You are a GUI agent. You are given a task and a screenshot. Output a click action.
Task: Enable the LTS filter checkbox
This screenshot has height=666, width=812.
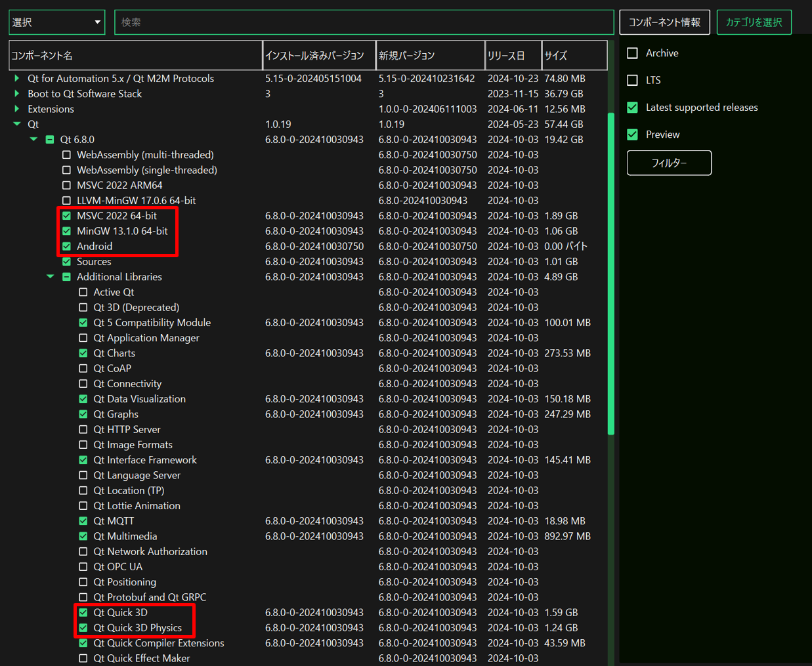[633, 80]
